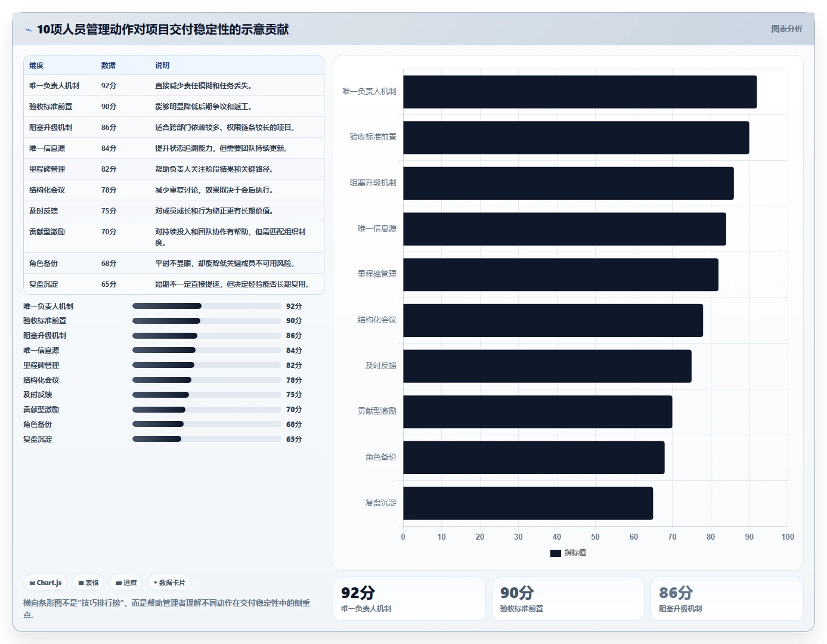
Task: Select the 进度 chip
Action: [x=126, y=583]
